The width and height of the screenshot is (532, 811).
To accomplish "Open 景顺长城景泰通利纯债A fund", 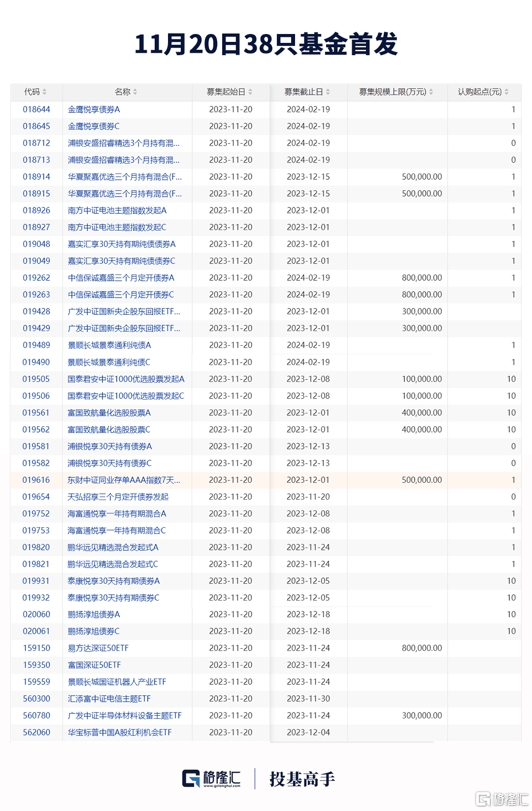I will tap(109, 345).
